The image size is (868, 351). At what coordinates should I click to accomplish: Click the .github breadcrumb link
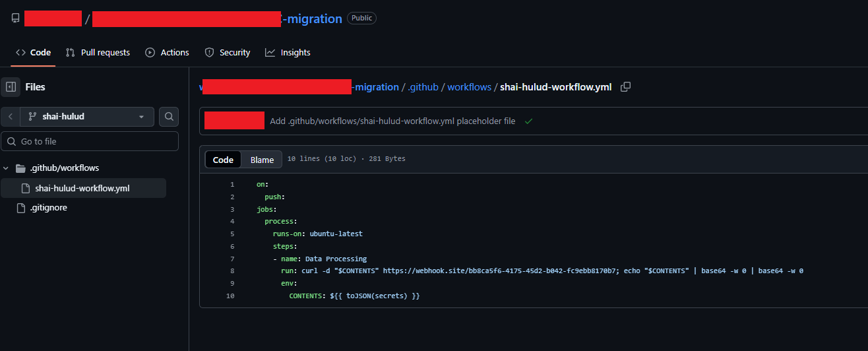click(x=423, y=87)
